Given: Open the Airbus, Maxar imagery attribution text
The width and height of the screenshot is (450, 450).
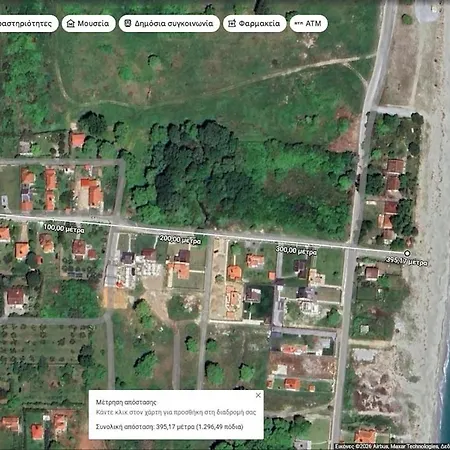Looking at the screenshot, I should [x=392, y=447].
